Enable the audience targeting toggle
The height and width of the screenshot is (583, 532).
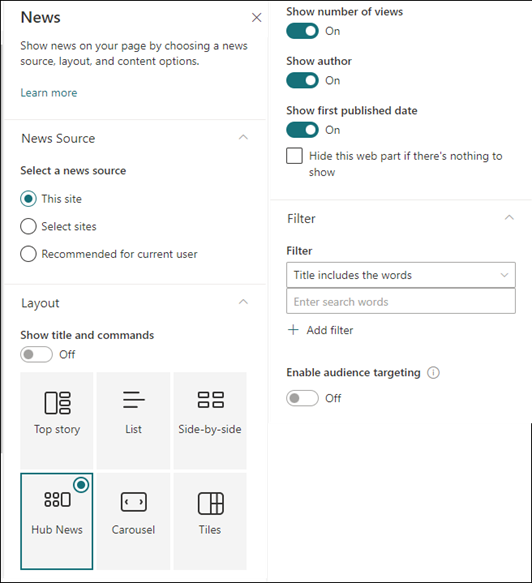coord(302,398)
